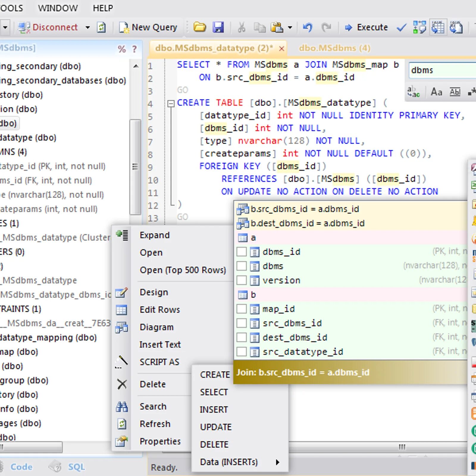Click the Open File folder icon
The height and width of the screenshot is (476, 476).
200,27
